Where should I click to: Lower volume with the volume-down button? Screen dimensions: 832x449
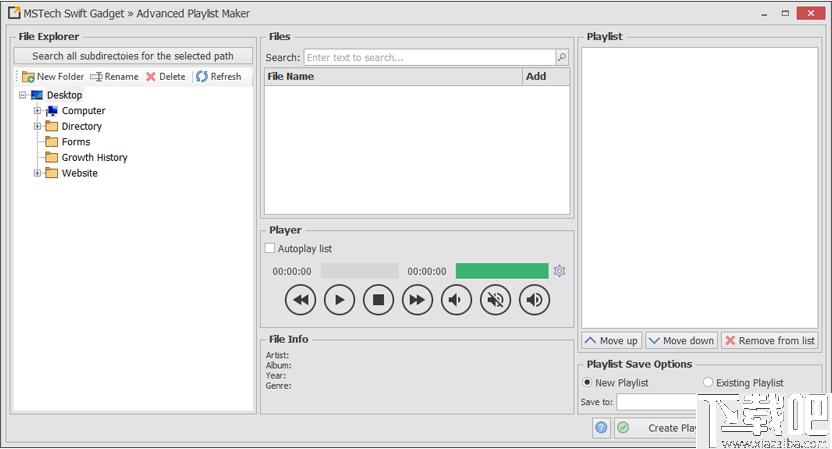click(456, 300)
